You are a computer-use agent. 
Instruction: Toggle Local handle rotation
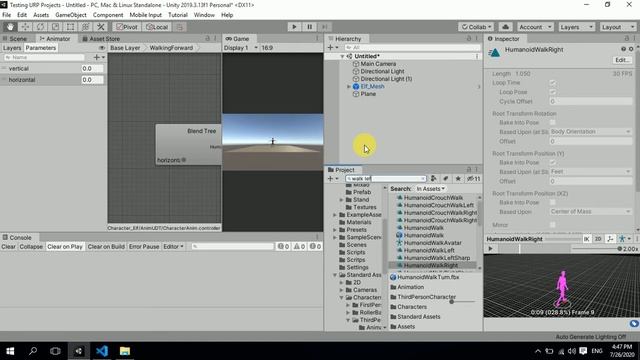click(x=157, y=27)
